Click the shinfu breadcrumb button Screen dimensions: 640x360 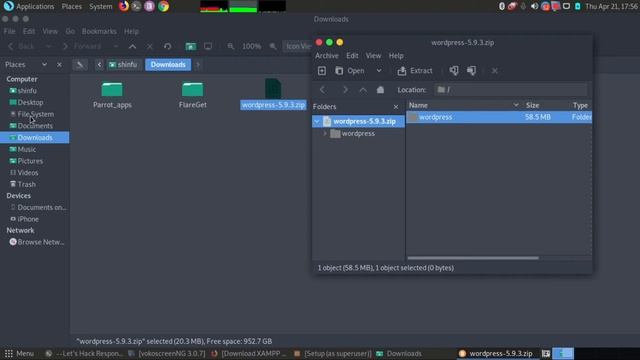[x=123, y=64]
